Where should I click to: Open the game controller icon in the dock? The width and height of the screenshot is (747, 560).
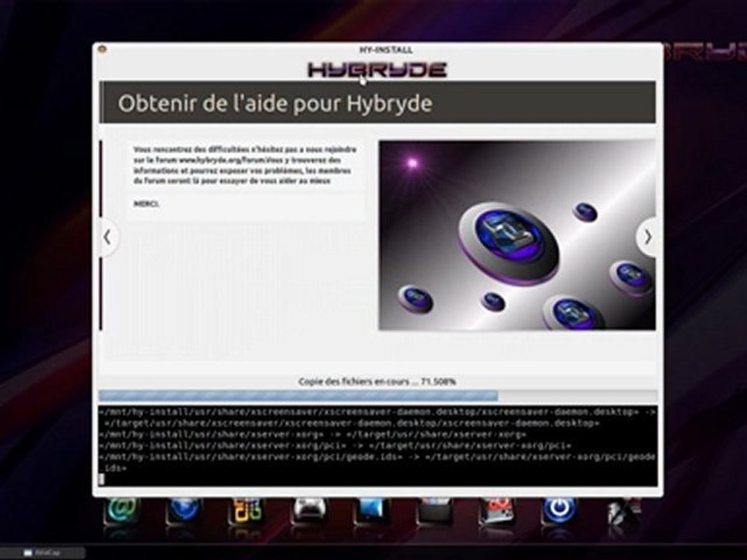pos(309,512)
